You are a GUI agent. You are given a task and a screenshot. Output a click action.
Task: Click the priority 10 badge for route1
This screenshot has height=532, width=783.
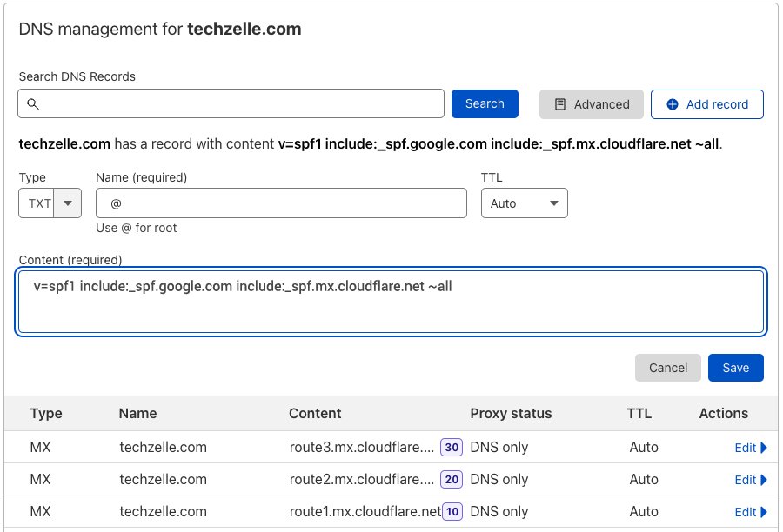tap(452, 511)
